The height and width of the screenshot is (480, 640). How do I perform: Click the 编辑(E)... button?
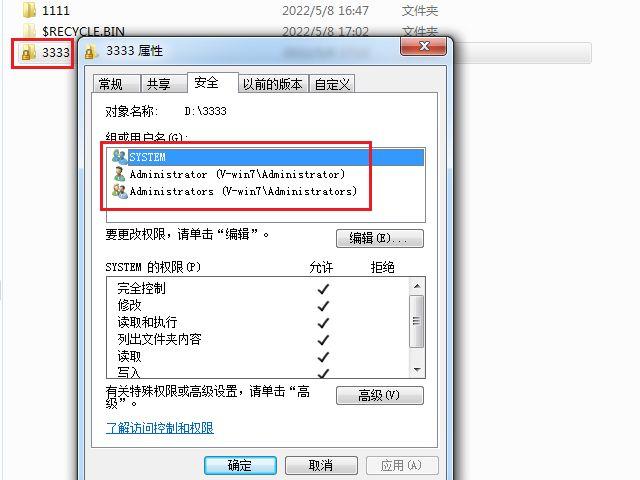[380, 238]
